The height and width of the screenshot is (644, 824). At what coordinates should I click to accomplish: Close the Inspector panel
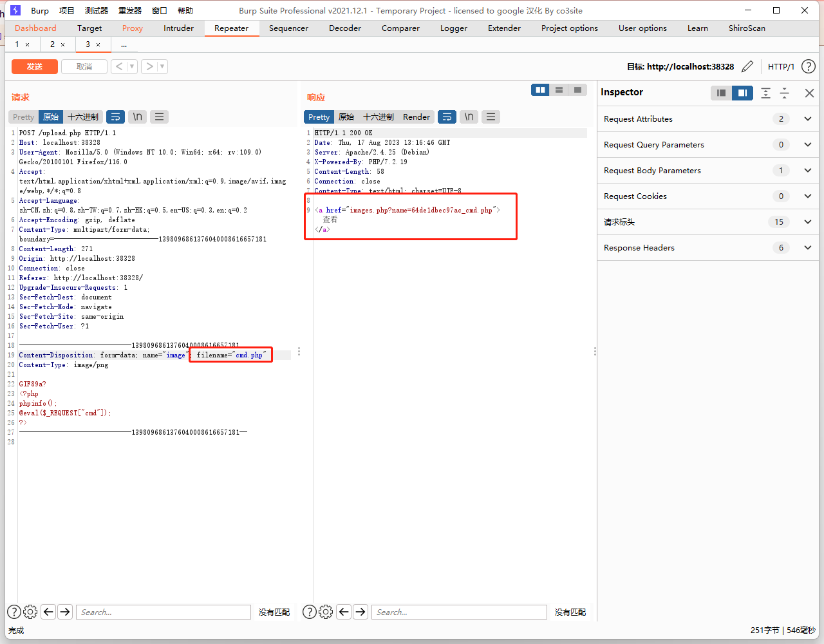[809, 93]
